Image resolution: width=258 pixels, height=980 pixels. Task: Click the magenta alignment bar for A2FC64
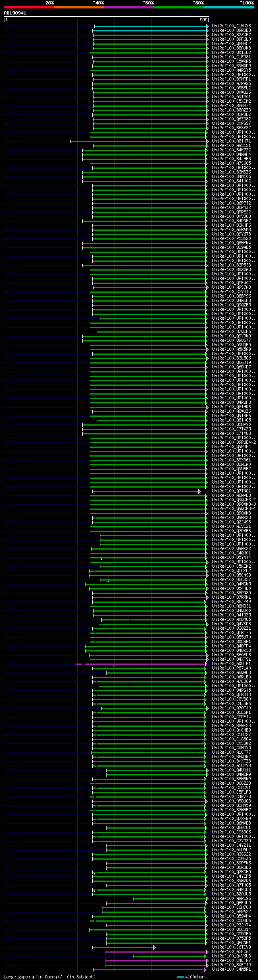pyautogui.click(x=157, y=952)
